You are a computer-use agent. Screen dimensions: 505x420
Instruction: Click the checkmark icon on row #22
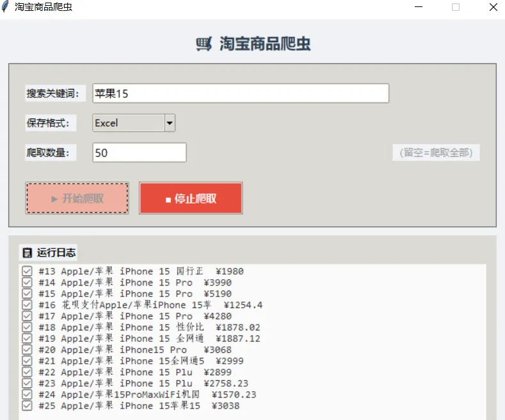(x=27, y=372)
